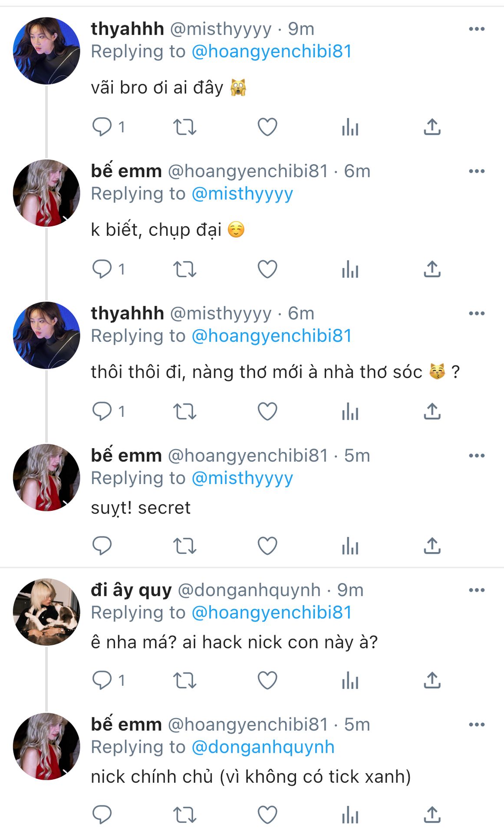View analytics for "k biết, chụp đại" tweet
Screen dimensions: 504x834
[x=350, y=269]
